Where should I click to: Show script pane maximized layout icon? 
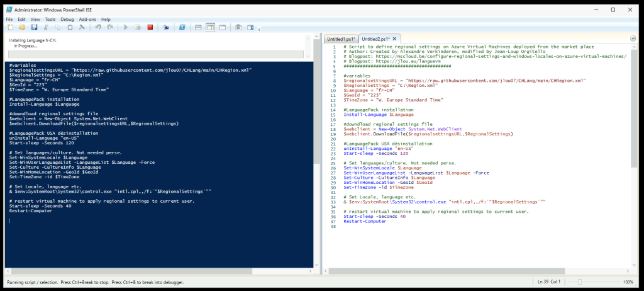click(222, 28)
